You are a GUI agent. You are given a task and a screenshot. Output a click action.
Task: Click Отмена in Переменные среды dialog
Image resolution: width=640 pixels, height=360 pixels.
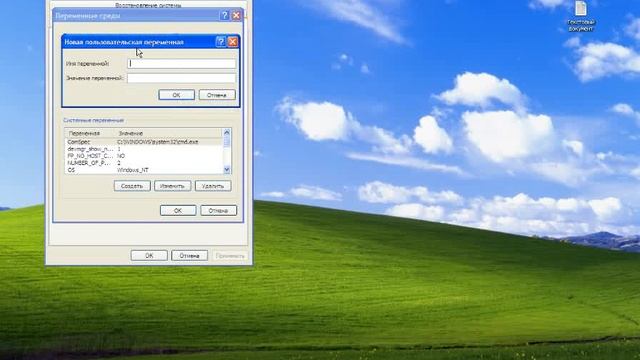pos(218,210)
